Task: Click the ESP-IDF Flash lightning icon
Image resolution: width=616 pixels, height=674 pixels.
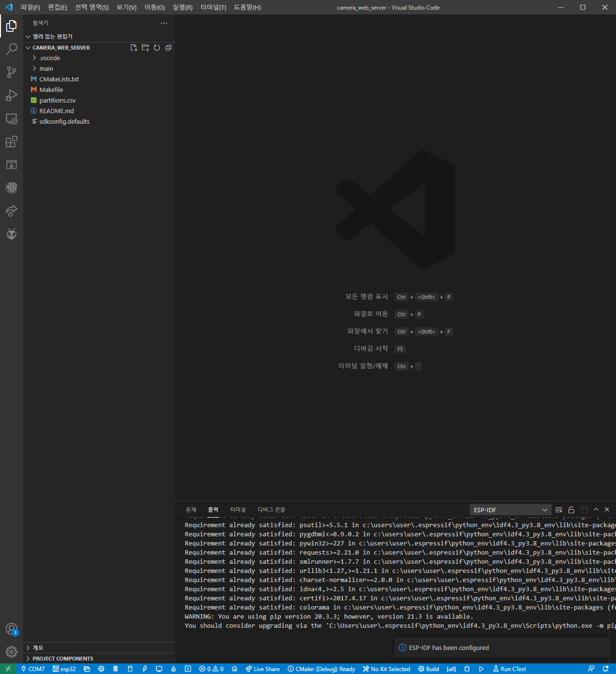Action: [x=144, y=669]
